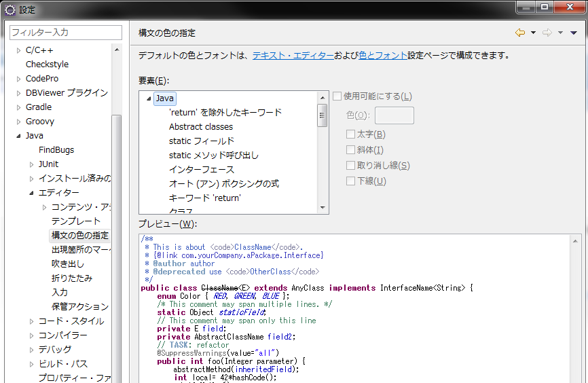The width and height of the screenshot is (588, 383).
Task: Click the forward navigation arrow icon
Action: pos(547,33)
